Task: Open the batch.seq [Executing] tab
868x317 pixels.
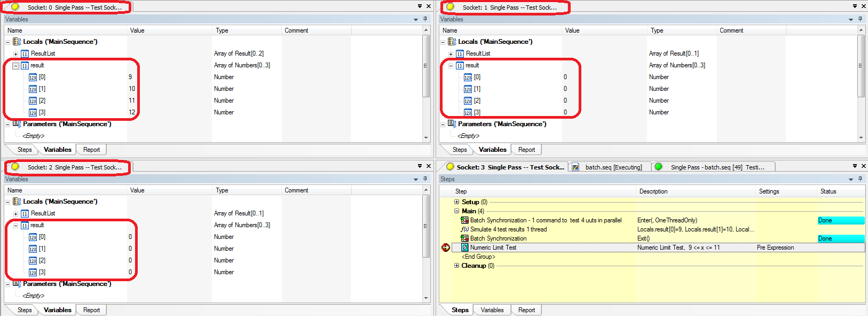Action: click(609, 167)
